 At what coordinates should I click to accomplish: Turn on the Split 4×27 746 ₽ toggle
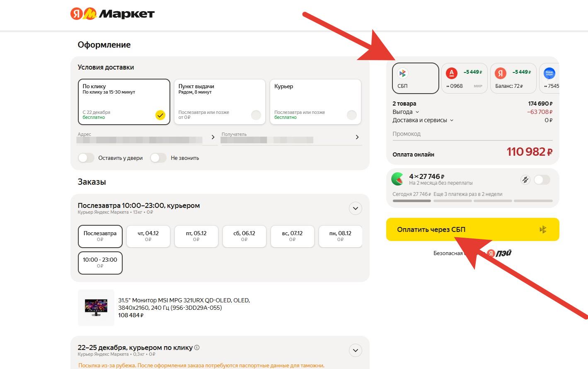pyautogui.click(x=542, y=180)
